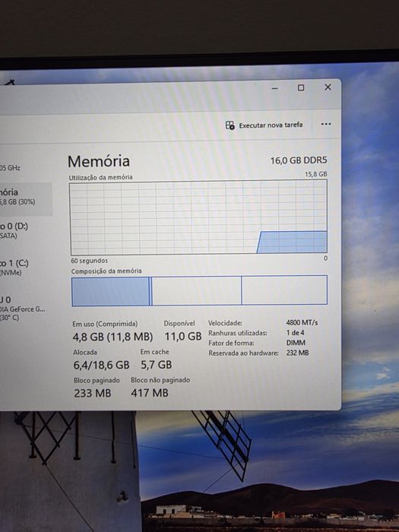Screen dimensions: 399x532
Task: Click the 60 segundos label
Action: point(89,261)
